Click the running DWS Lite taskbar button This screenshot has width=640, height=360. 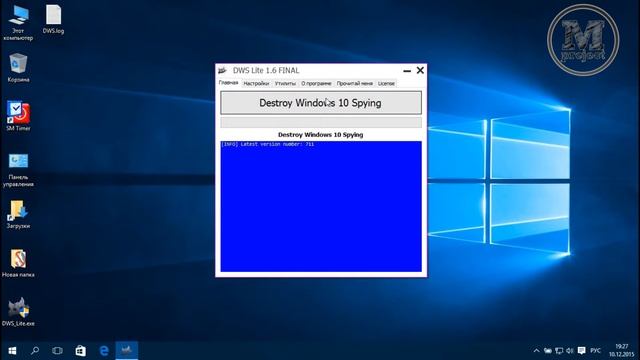click(x=127, y=351)
